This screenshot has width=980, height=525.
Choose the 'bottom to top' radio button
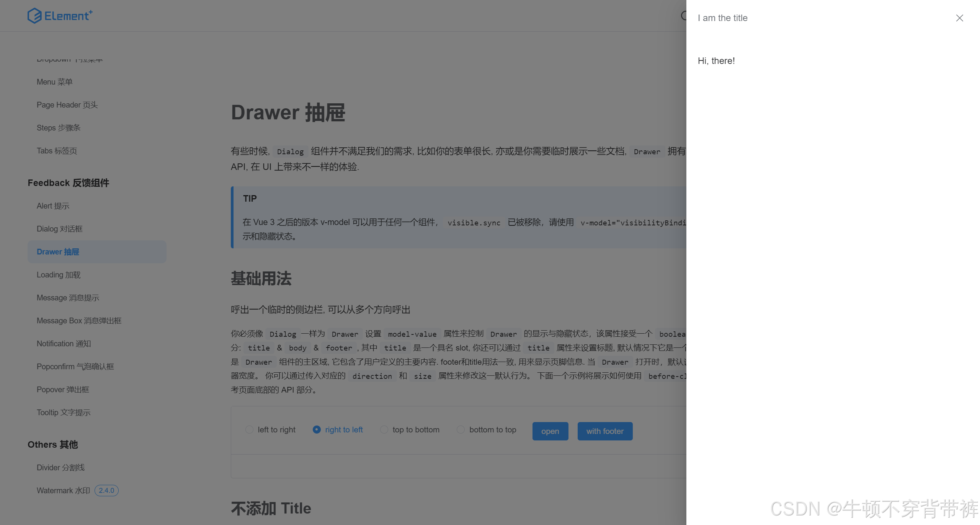click(461, 430)
